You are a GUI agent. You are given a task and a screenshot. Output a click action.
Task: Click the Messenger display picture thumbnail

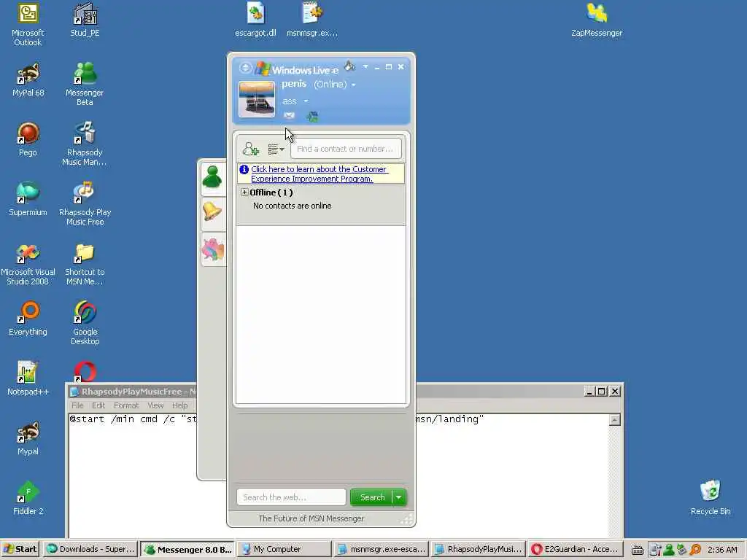click(257, 99)
